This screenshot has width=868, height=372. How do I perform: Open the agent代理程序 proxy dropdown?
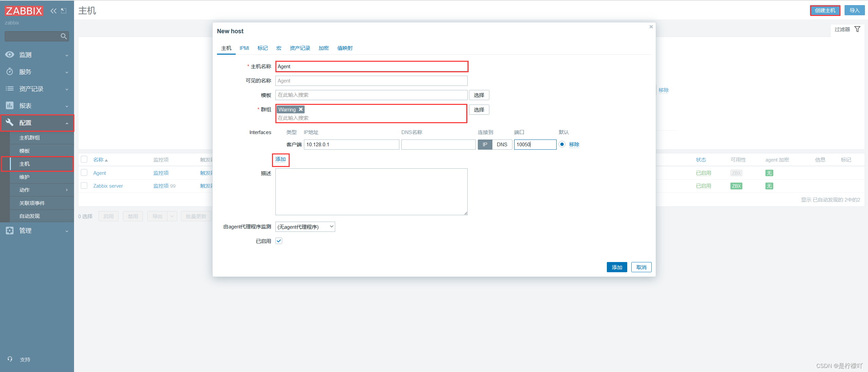pos(305,227)
